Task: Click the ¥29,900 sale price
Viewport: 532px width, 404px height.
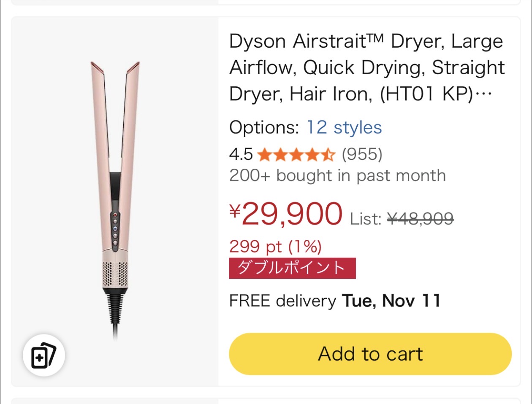Action: tap(291, 214)
